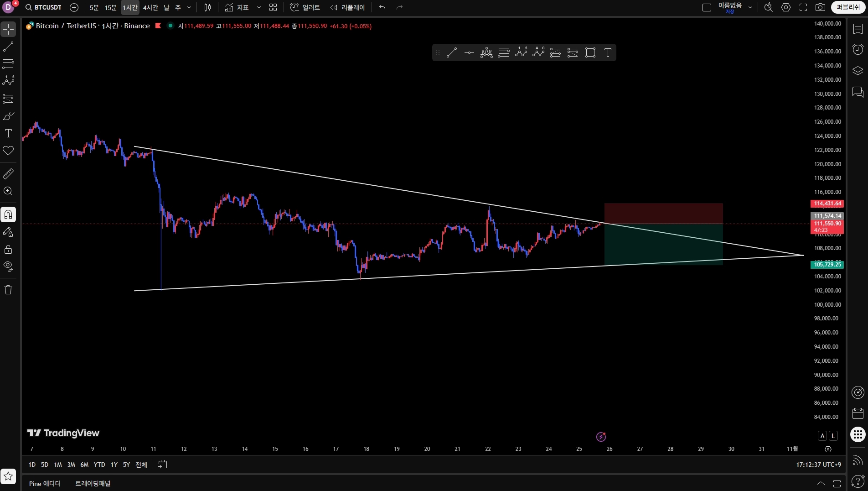Open the 지표 indicators button

[x=237, y=7]
